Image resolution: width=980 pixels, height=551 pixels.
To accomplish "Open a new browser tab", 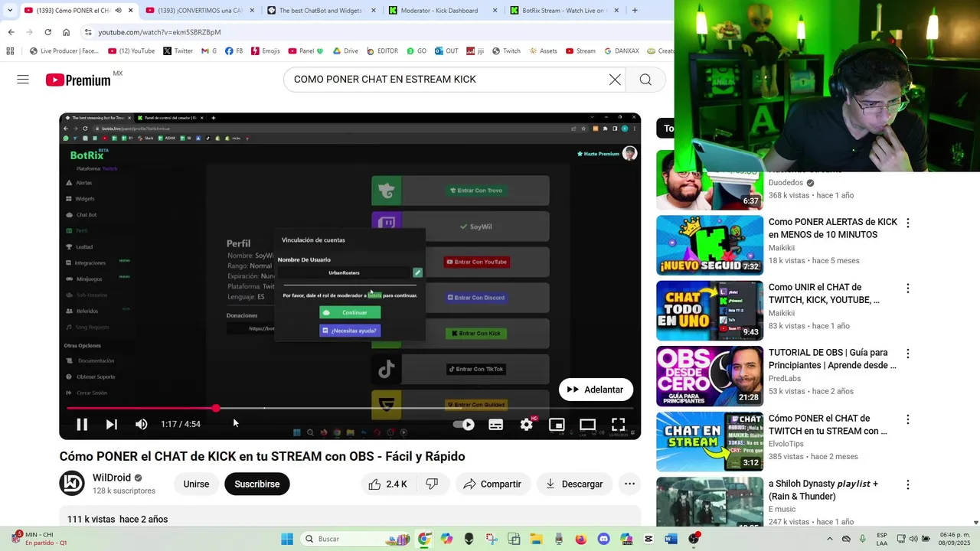I will [635, 11].
